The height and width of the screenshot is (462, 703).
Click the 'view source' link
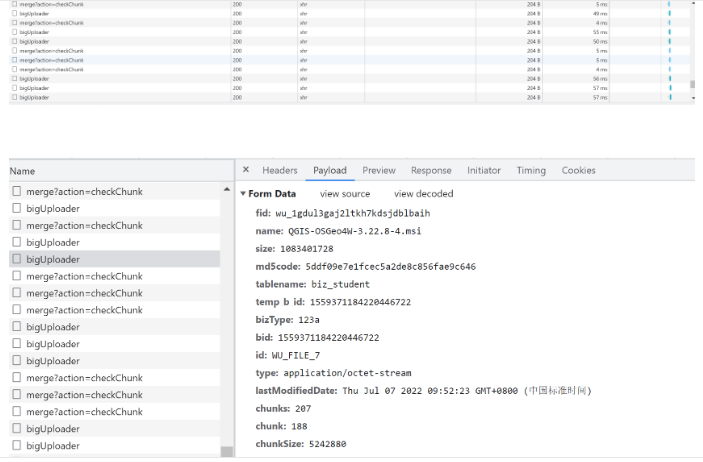click(x=345, y=194)
